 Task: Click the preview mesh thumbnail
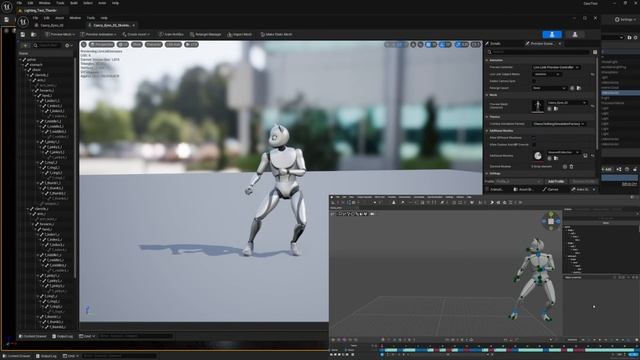click(538, 106)
